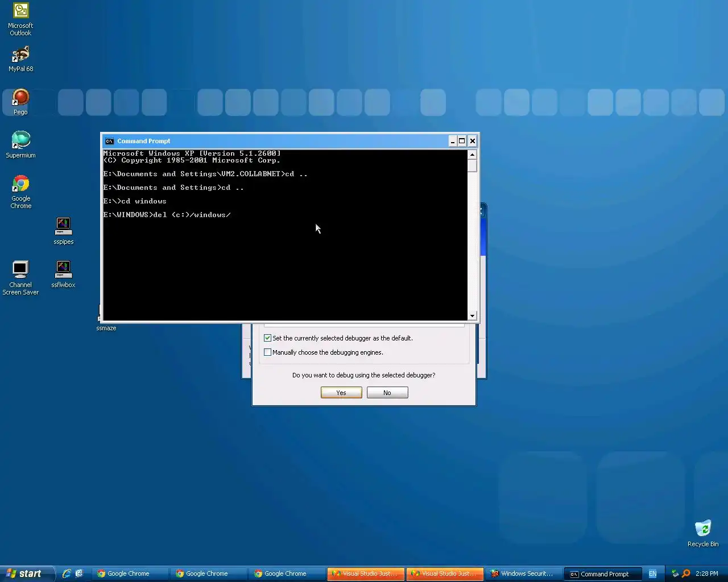Viewport: 728px width, 582px height.
Task: Click the Command Prompt scrollbar thumb
Action: (x=472, y=165)
